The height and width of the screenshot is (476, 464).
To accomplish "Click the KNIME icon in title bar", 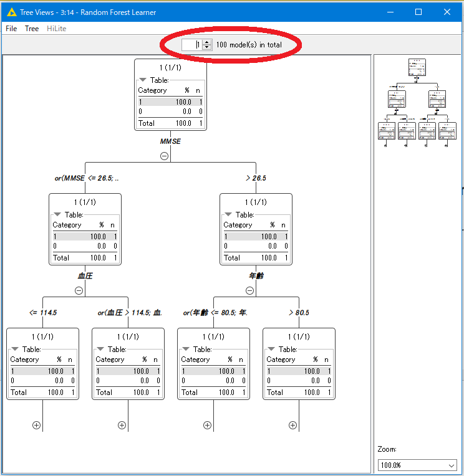I will 11,12.
